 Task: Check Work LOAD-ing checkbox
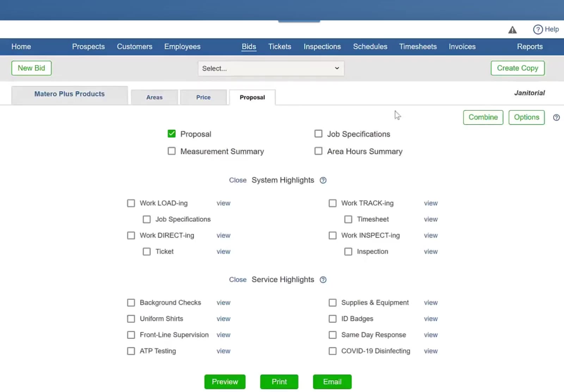[131, 203]
